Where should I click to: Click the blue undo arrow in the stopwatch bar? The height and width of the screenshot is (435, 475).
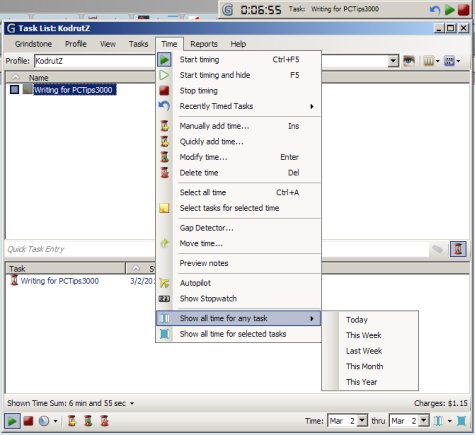435,10
